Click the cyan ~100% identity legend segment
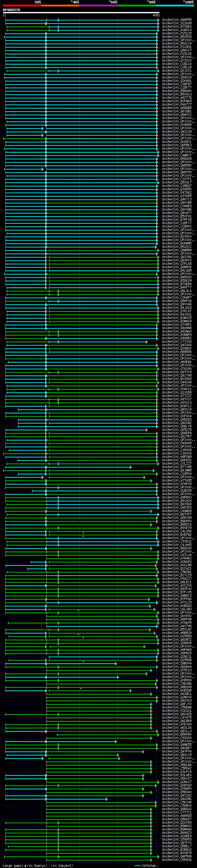 [x=175, y=6]
